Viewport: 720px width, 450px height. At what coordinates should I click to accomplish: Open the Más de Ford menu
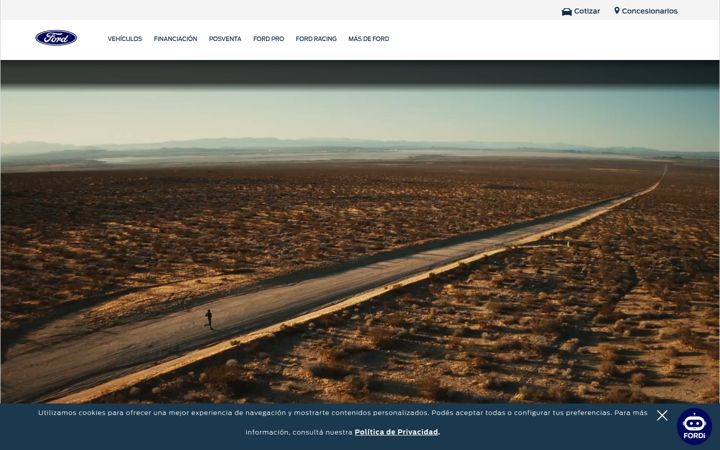[x=369, y=39]
